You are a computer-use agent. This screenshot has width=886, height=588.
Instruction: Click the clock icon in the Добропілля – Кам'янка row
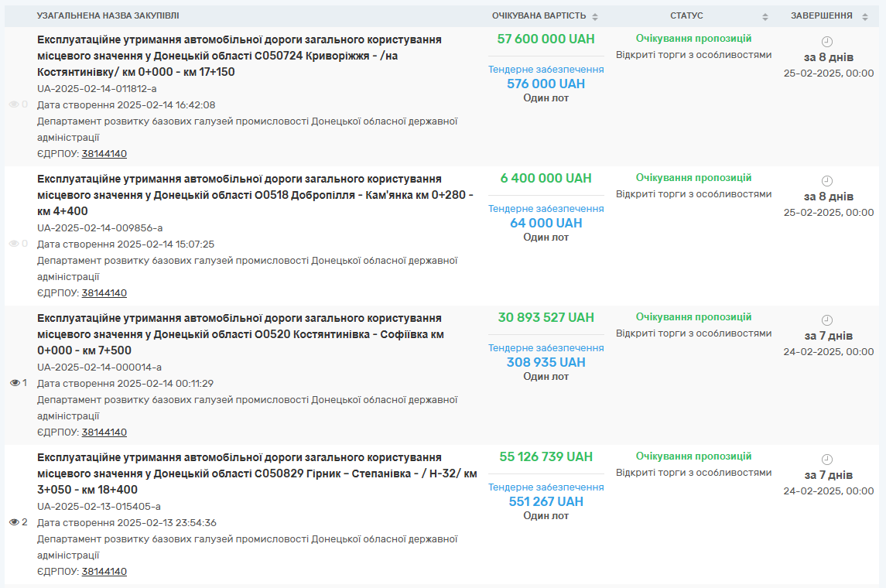[x=826, y=181]
